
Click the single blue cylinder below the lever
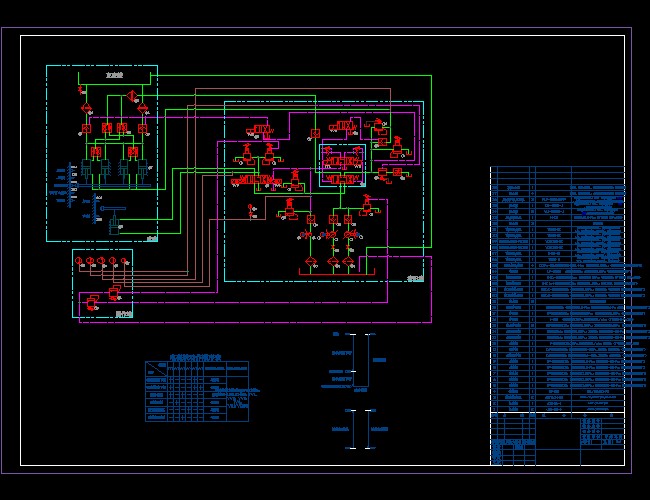tap(114, 226)
